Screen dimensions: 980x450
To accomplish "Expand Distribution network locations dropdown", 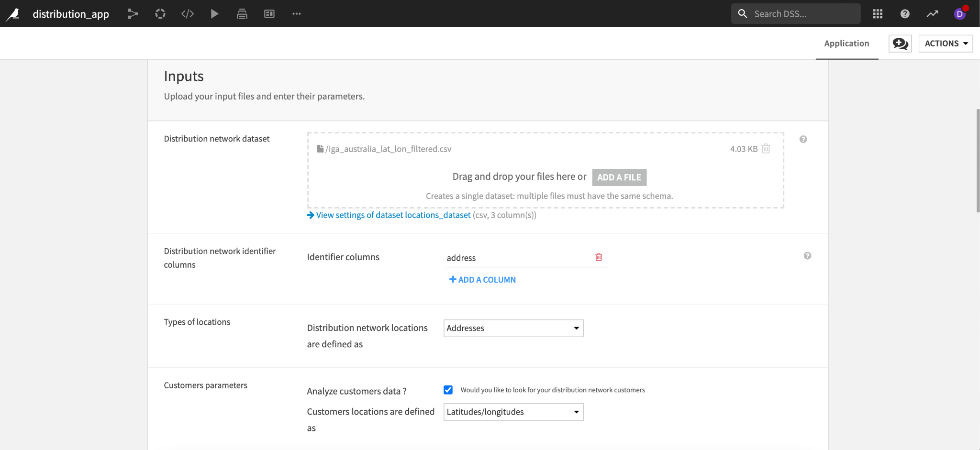I will point(513,328).
